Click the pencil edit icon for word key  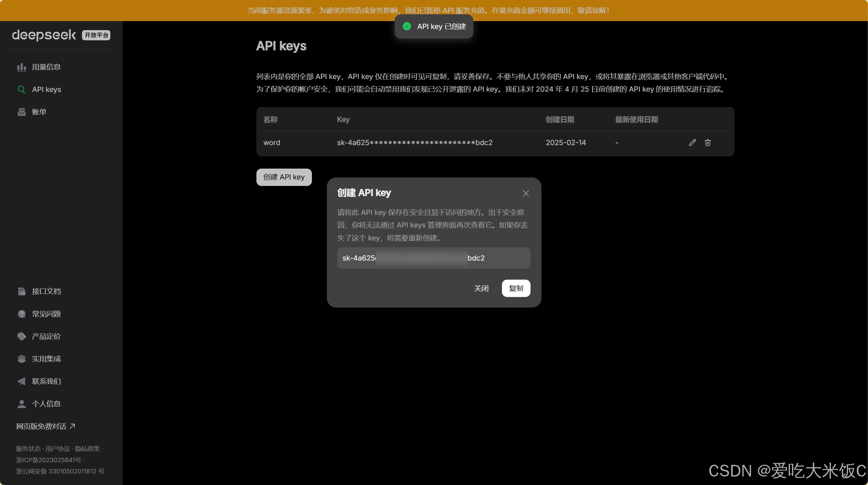692,143
